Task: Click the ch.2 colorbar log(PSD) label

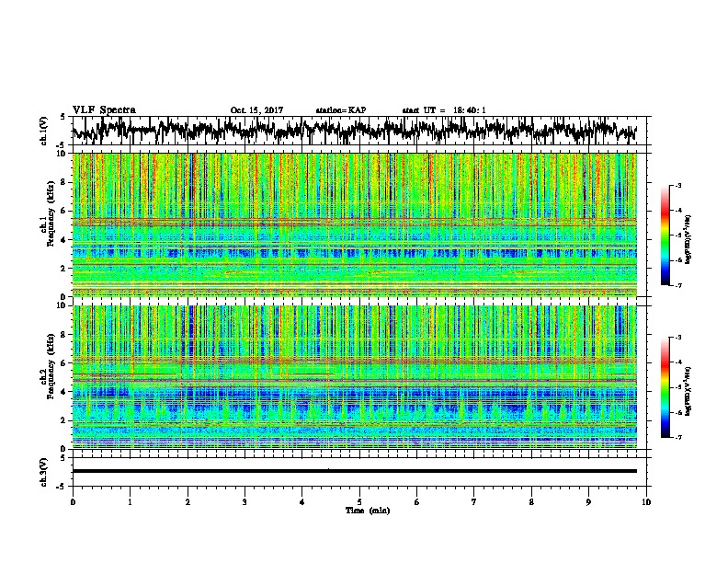Action: point(688,391)
